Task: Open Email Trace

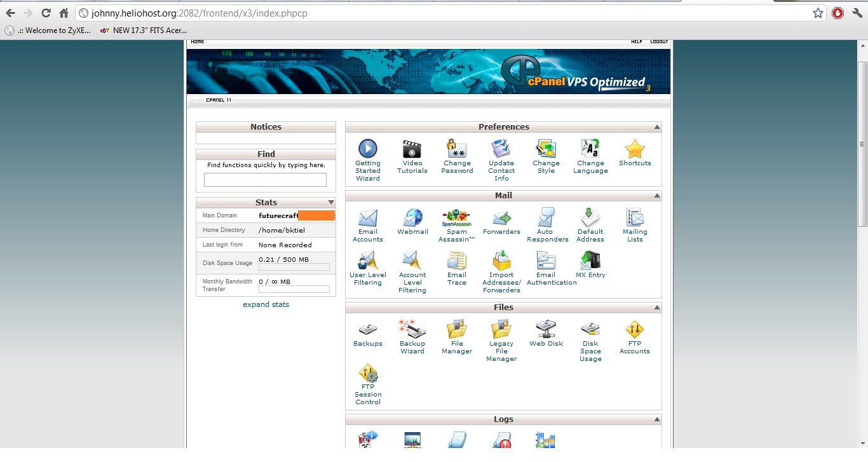Action: 457,269
